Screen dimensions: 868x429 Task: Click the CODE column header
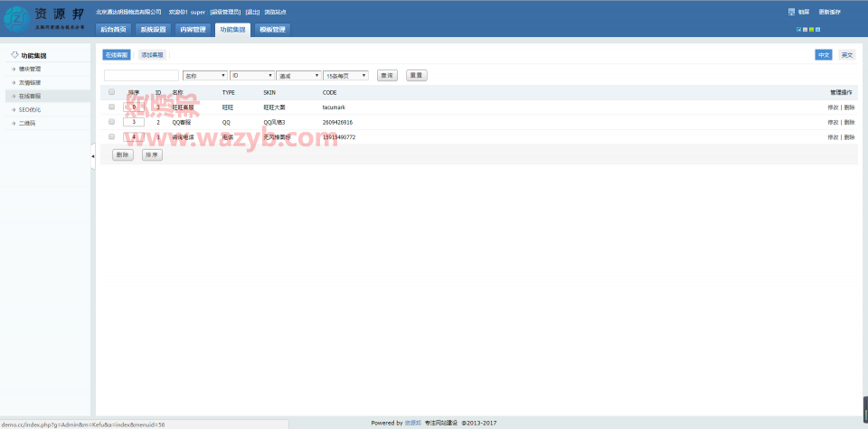click(x=329, y=92)
